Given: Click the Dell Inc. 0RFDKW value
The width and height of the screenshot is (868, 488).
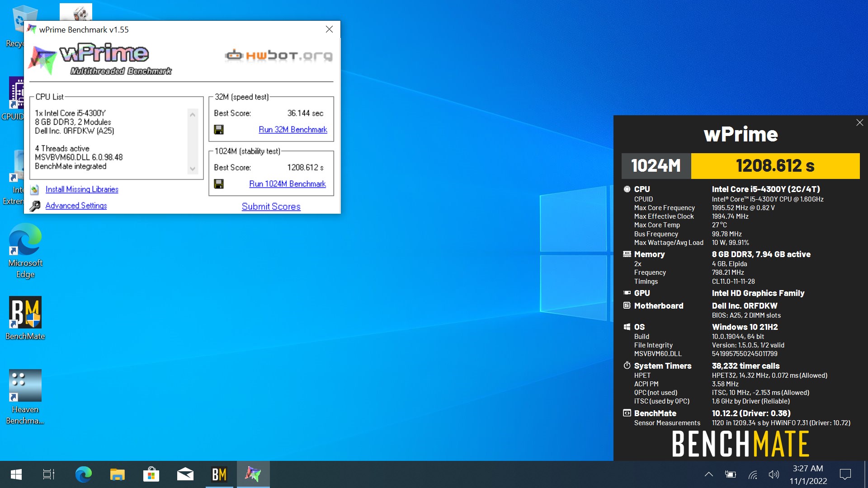Looking at the screenshot, I should click(x=745, y=306).
